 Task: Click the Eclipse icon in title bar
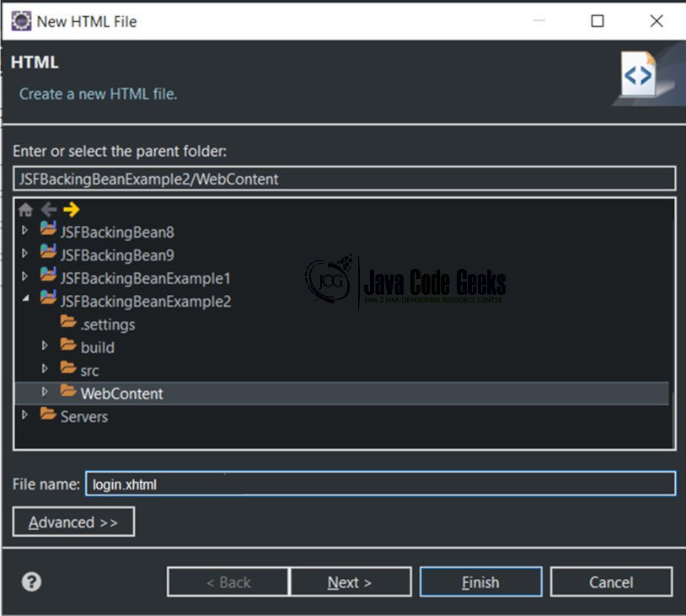21,21
